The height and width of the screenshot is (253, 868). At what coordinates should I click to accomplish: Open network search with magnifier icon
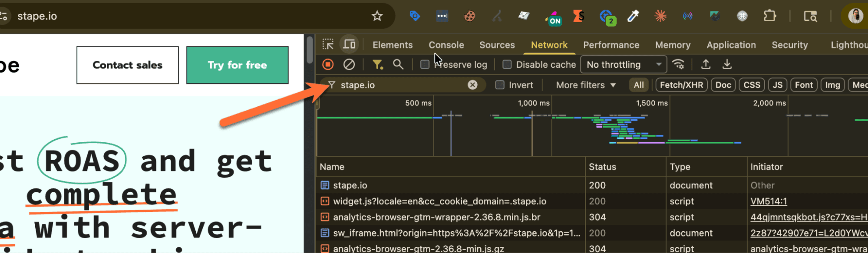[398, 65]
